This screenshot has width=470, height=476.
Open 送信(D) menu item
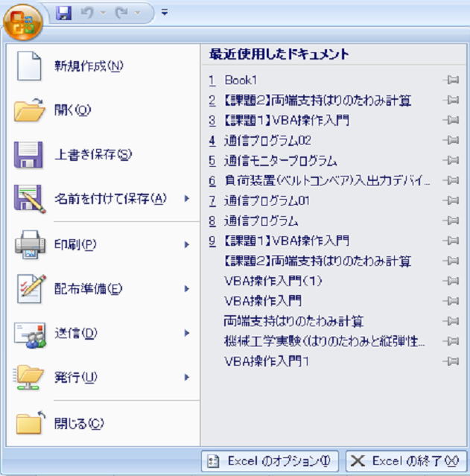(103, 333)
